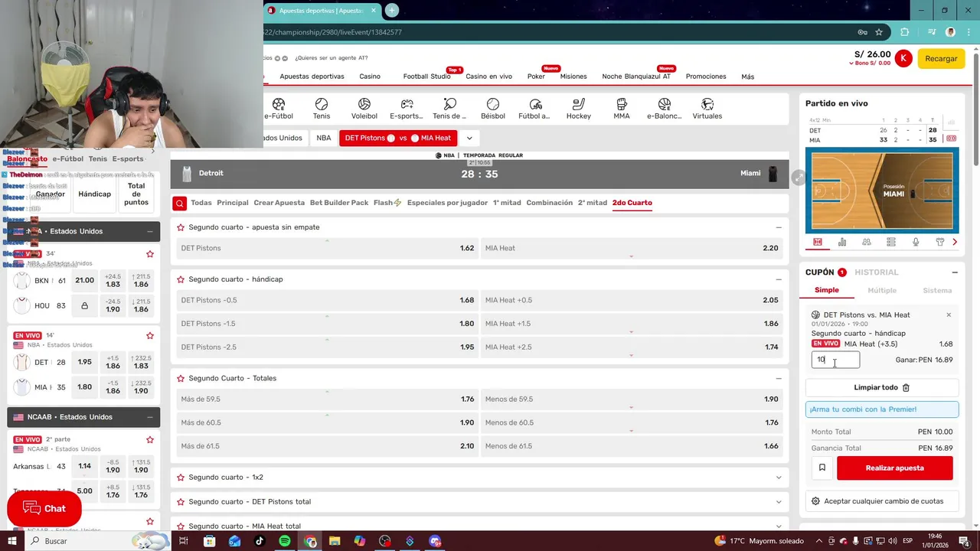Collapse the NCAAB Estados Unidos sidebar group
Viewport: 980px width, 551px height.
pos(150,417)
